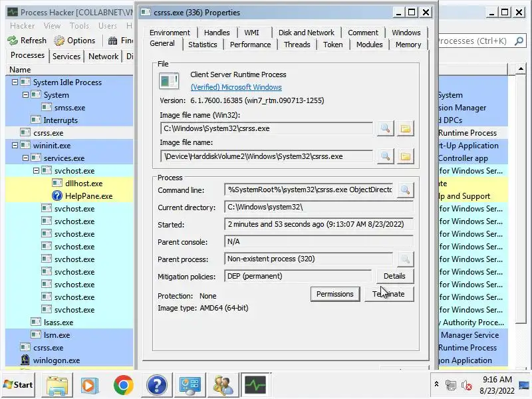Image resolution: width=532 pixels, height=399 pixels.
Task: Click the scroll up arrow of process list
Action: click(521, 69)
